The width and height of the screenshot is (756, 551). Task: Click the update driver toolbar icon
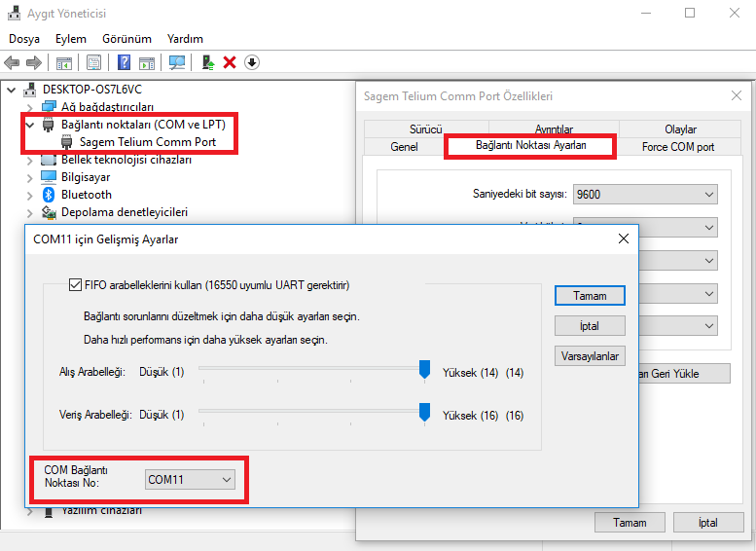(207, 62)
